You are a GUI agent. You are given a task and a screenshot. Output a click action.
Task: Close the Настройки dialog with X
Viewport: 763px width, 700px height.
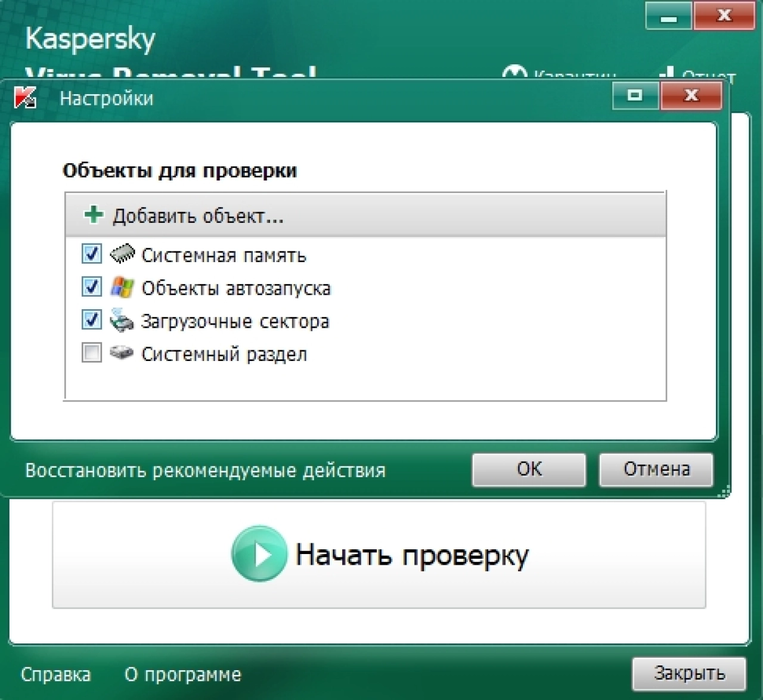pyautogui.click(x=691, y=95)
